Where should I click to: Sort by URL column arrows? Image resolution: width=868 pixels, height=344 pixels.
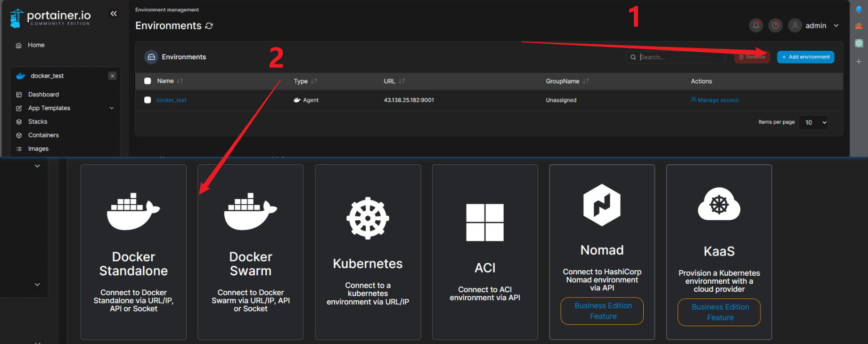coord(401,81)
